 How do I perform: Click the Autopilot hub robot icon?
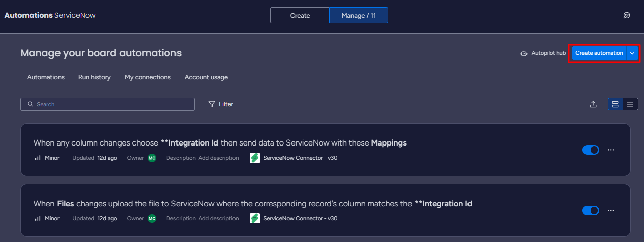[x=524, y=53]
